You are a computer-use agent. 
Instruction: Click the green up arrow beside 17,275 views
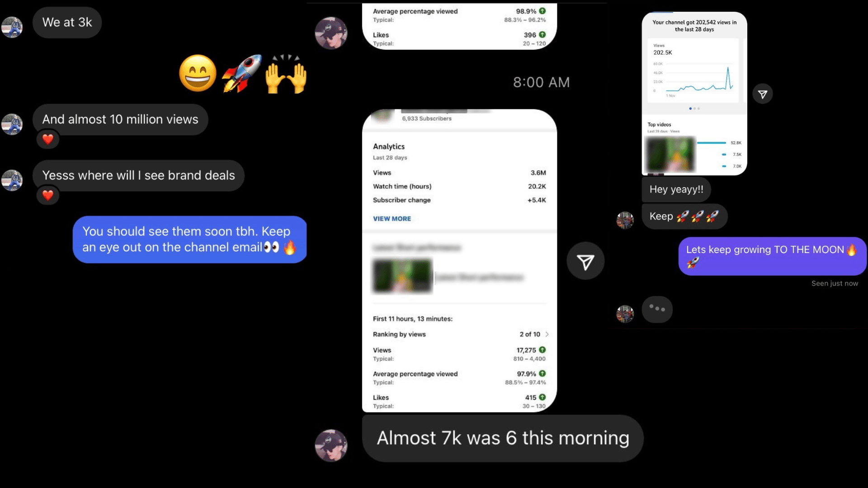coord(542,350)
